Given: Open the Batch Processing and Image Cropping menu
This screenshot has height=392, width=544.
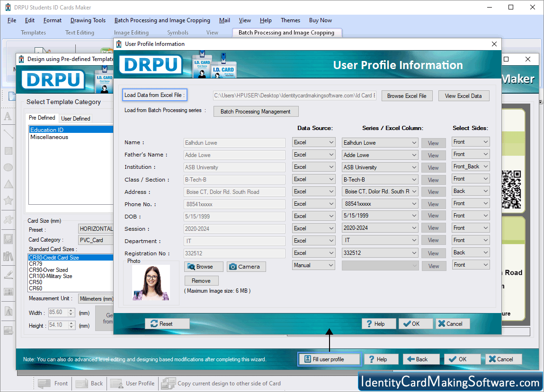Looking at the screenshot, I should (162, 20).
